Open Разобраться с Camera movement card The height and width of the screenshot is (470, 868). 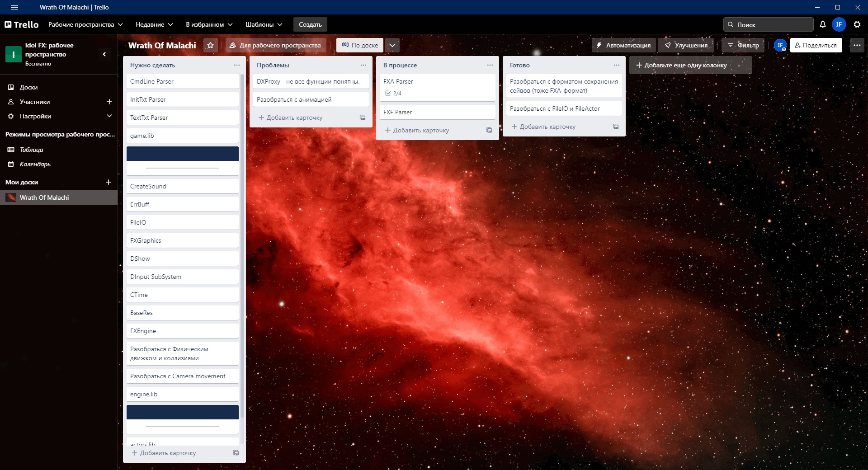point(183,376)
